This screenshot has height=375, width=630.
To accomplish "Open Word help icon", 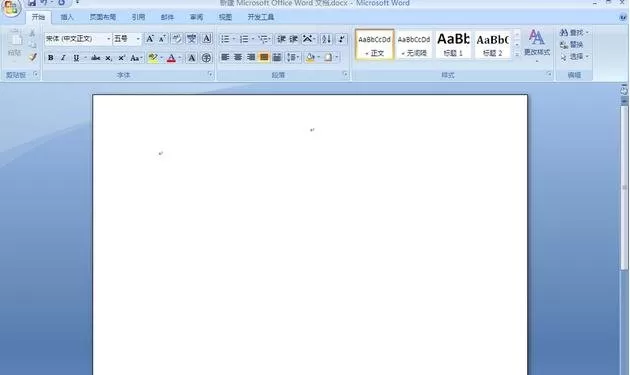I will 623,17.
